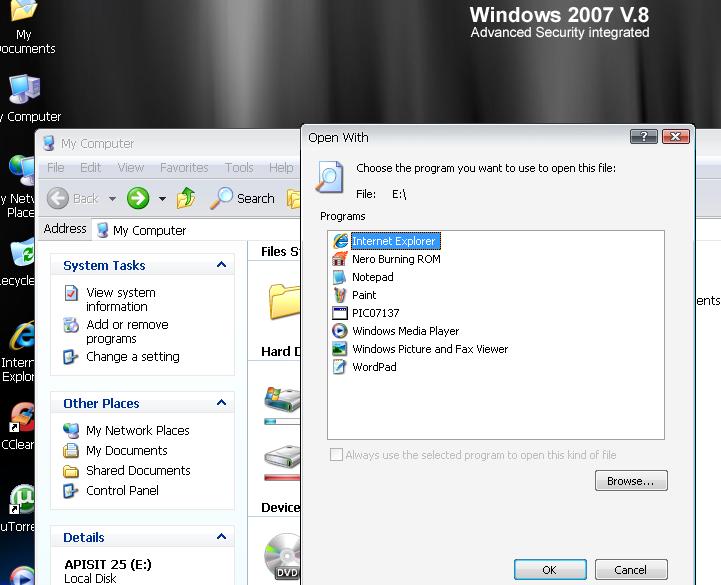Open the Edit menu in My Computer

[x=90, y=167]
